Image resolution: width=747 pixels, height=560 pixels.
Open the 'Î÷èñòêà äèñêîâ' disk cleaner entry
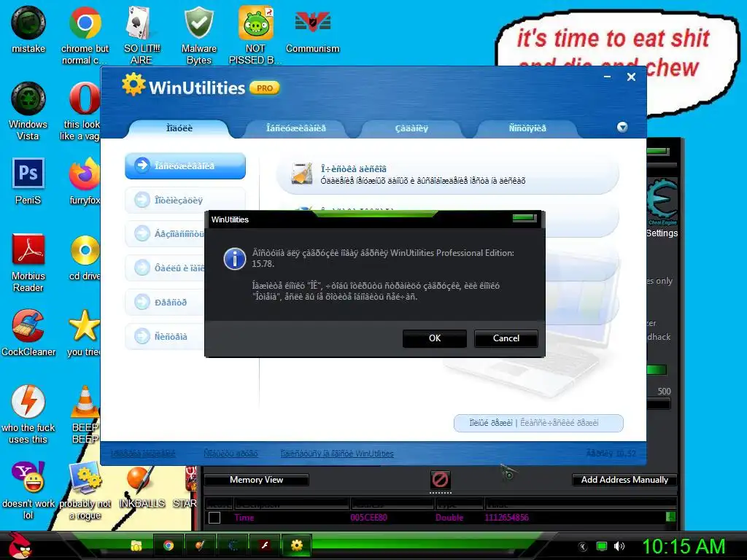point(448,174)
